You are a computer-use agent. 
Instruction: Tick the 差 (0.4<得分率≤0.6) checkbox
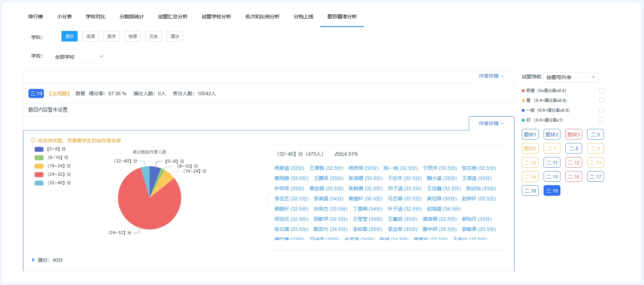tap(602, 100)
